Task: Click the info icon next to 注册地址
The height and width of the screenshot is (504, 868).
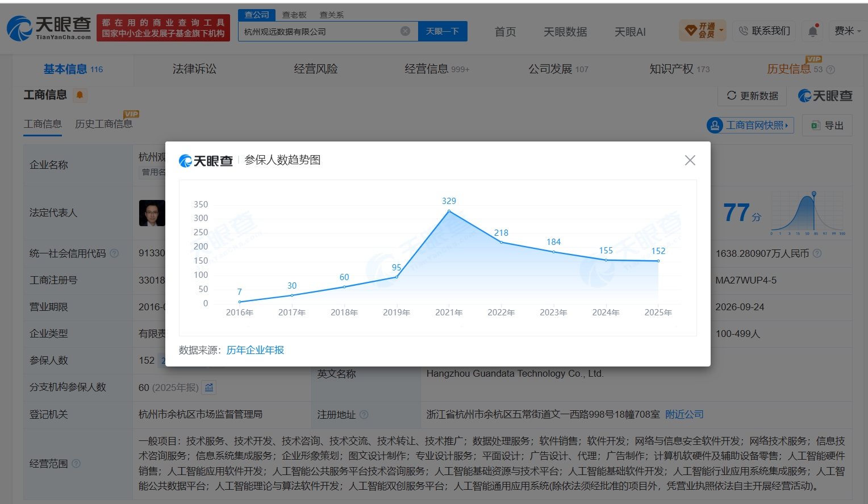Action: pos(364,415)
